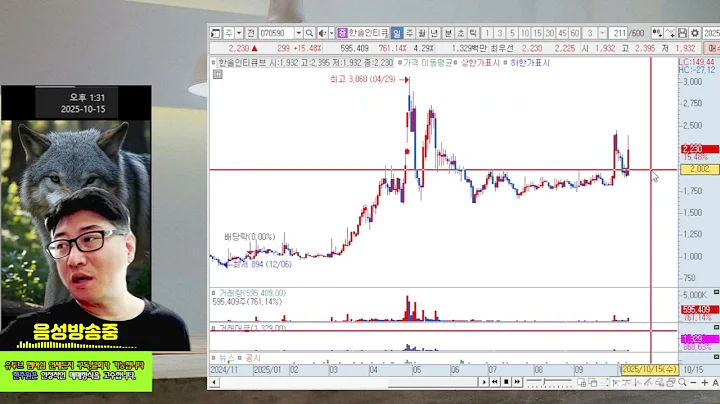Click the stop button in bottom bar

coord(506,382)
